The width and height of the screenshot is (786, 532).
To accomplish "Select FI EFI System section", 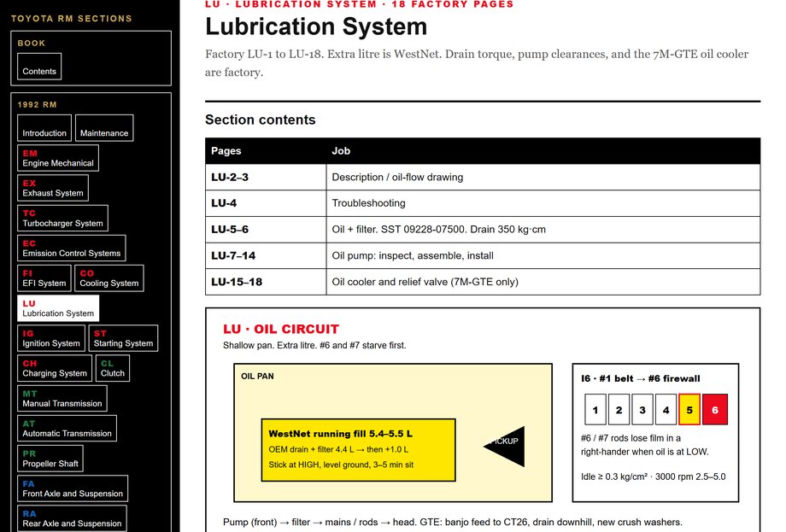I will click(x=44, y=278).
